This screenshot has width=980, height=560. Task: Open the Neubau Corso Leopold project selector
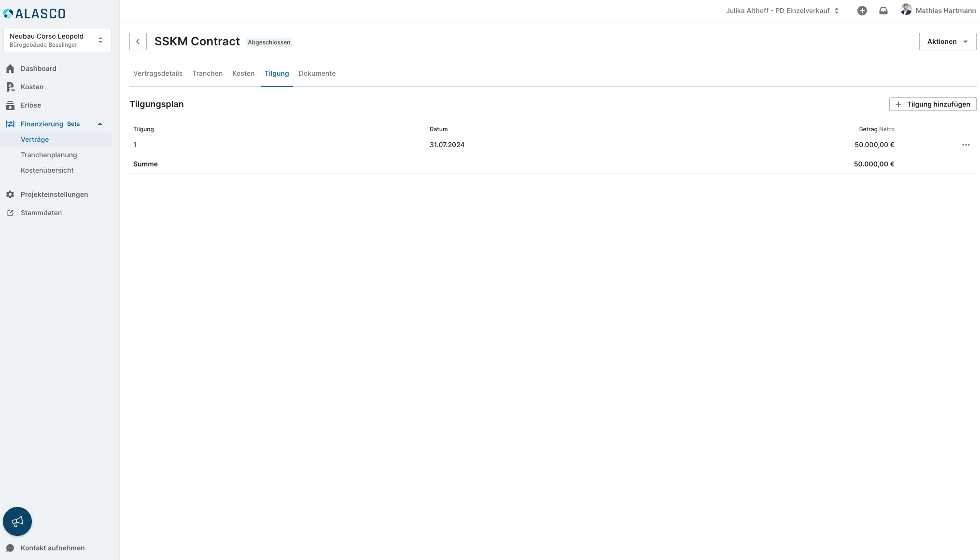(x=57, y=40)
